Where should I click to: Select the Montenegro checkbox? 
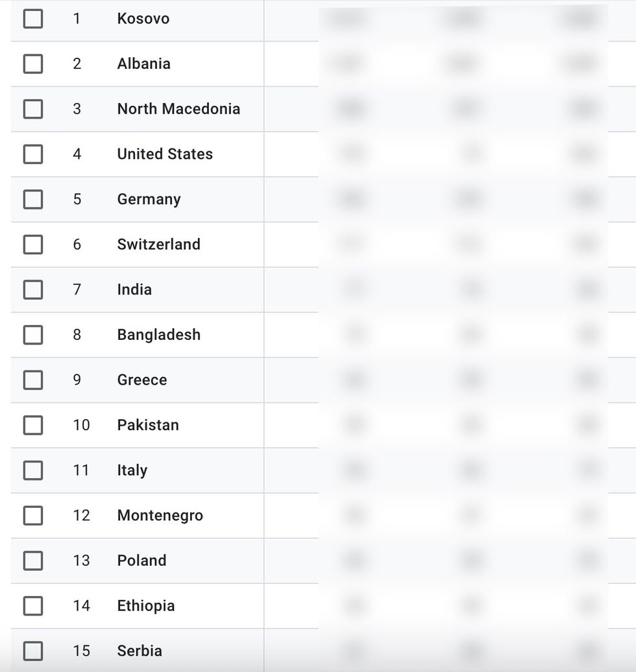click(x=33, y=515)
